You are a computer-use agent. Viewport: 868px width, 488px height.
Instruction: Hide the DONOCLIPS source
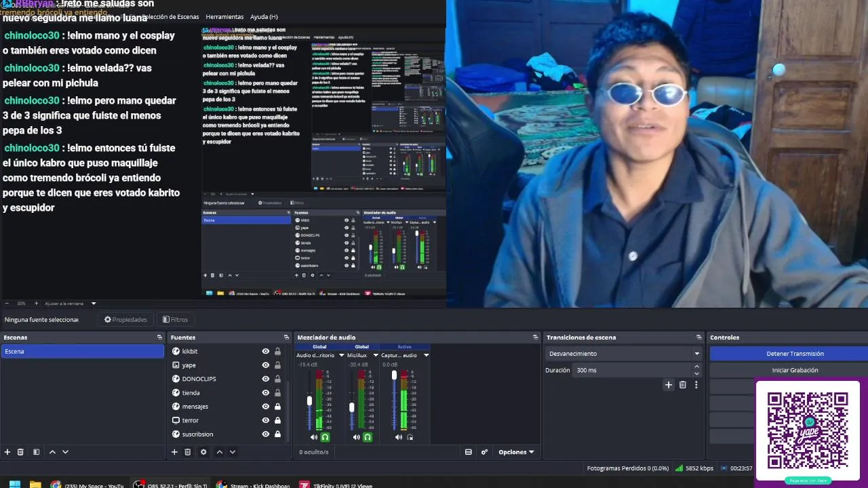[266, 379]
